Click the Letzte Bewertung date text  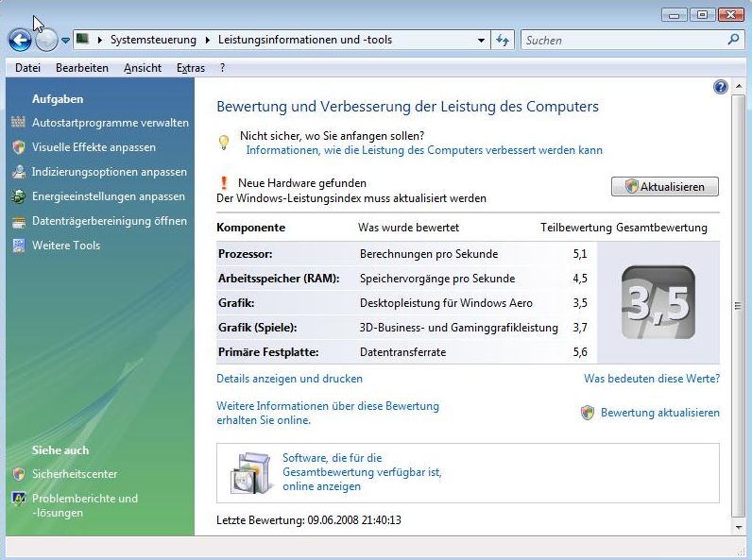309,520
